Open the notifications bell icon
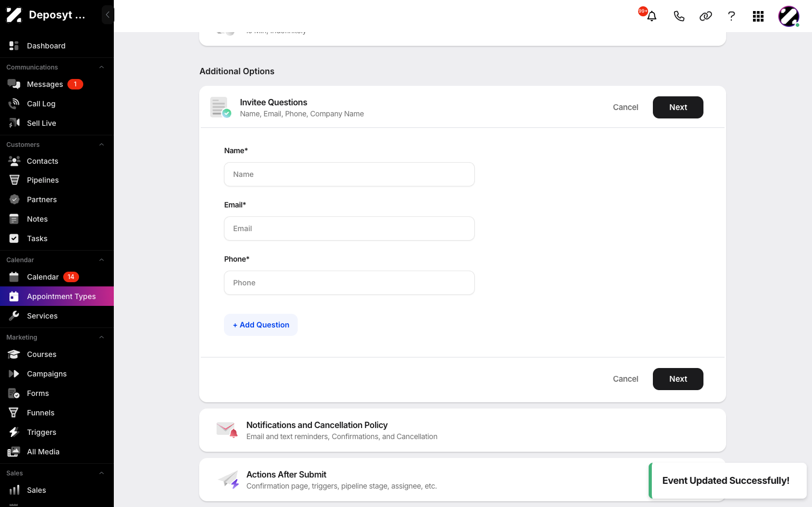The height and width of the screenshot is (507, 812). point(652,16)
